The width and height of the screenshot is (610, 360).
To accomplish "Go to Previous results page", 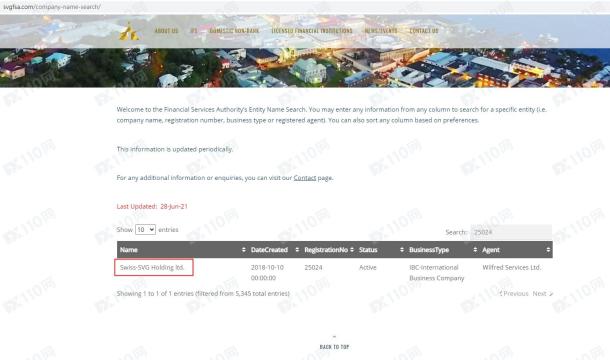I will pyautogui.click(x=514, y=293).
